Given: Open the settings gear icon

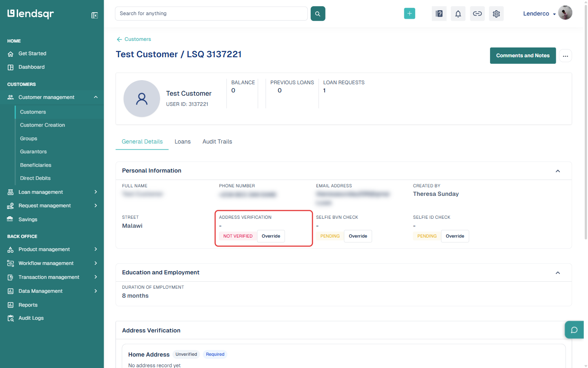Looking at the screenshot, I should click(x=496, y=13).
